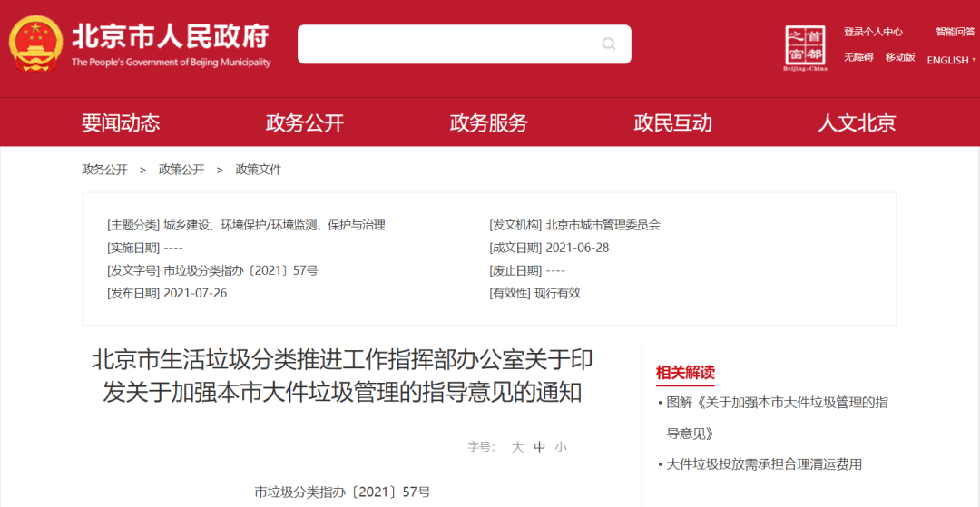The height and width of the screenshot is (507, 980).
Task: Click the 实施日期 field label
Action: point(133,248)
